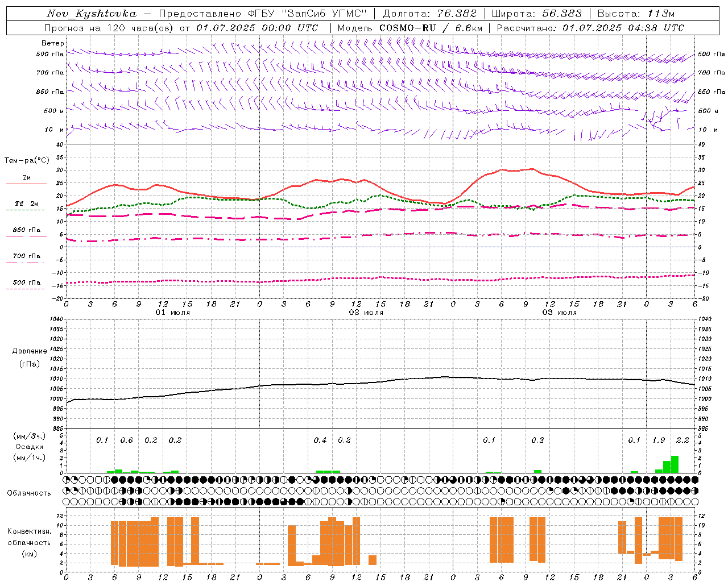Screen dimensions: 728x582
Task: Click the Рассчитано: 01.07.2025 04:38 UTC timestamp
Action: [x=590, y=28]
